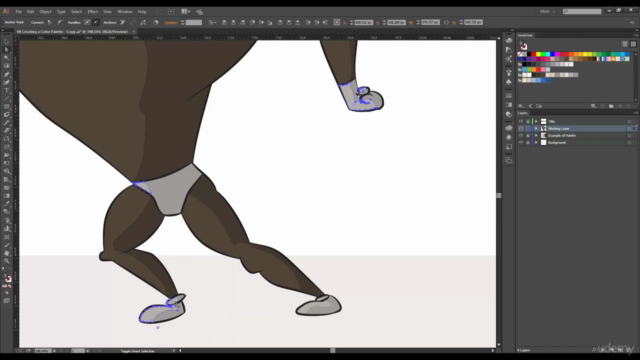640x360 pixels.
Task: Open the Color panel from dock
Action: point(509,40)
